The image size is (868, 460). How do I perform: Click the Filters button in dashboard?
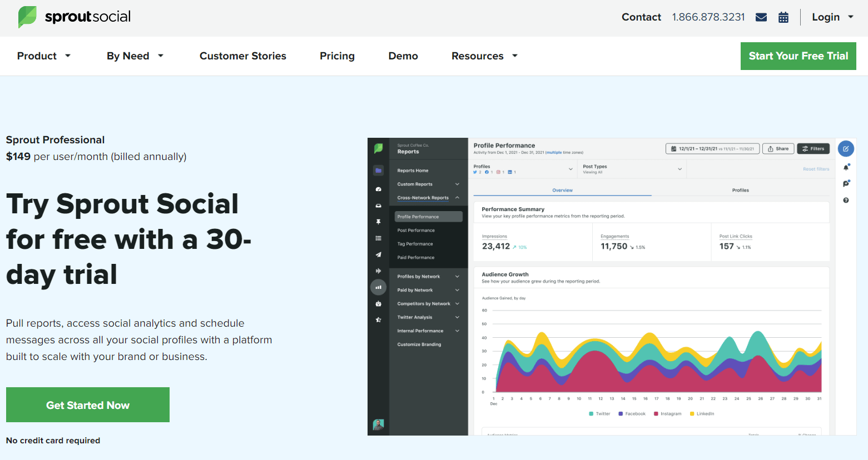(x=814, y=149)
